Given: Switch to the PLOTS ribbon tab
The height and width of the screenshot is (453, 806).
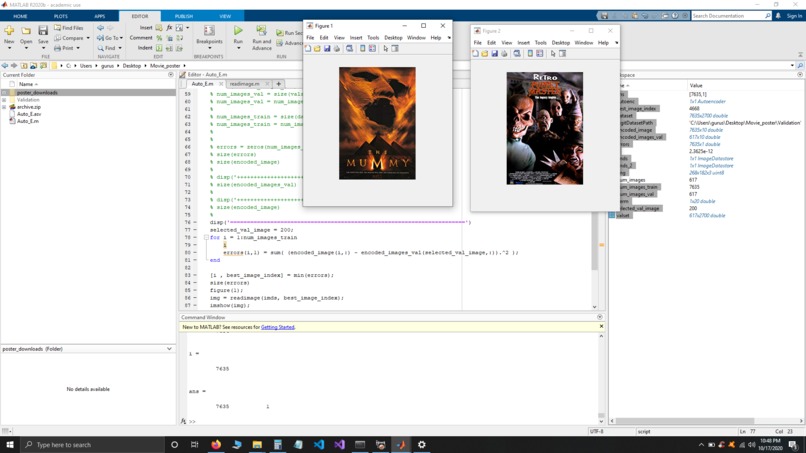Looking at the screenshot, I should point(61,16).
